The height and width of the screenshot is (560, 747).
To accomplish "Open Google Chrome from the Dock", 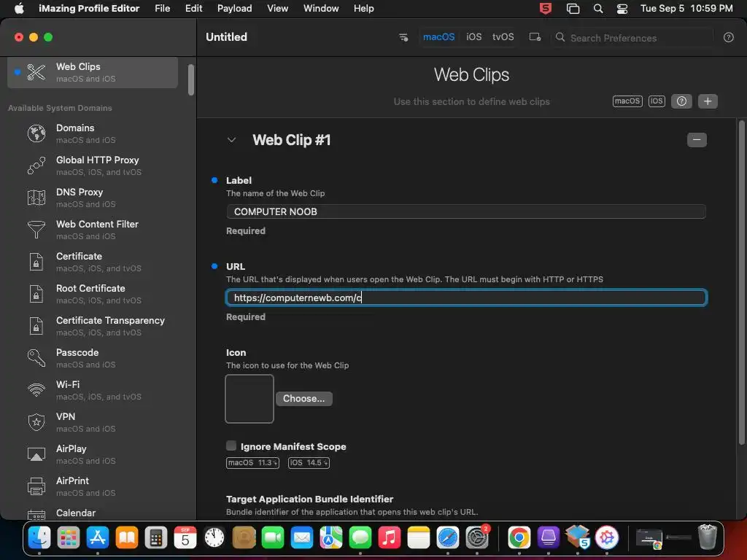I will 519,537.
